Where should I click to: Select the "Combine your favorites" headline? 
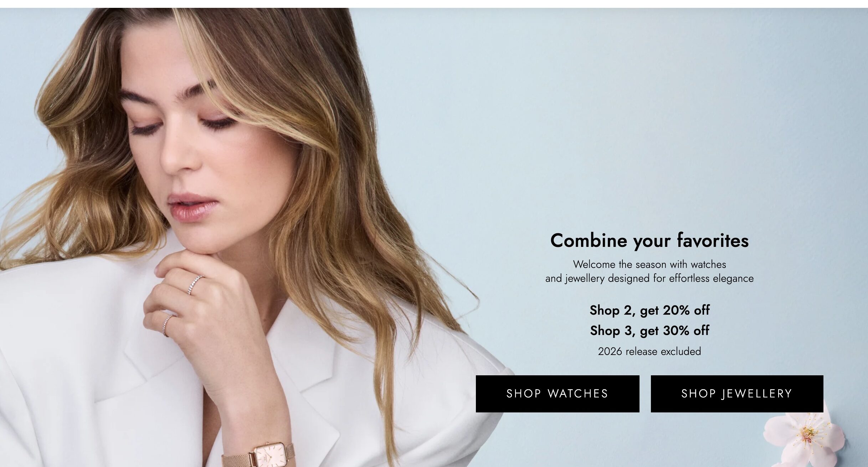click(649, 240)
